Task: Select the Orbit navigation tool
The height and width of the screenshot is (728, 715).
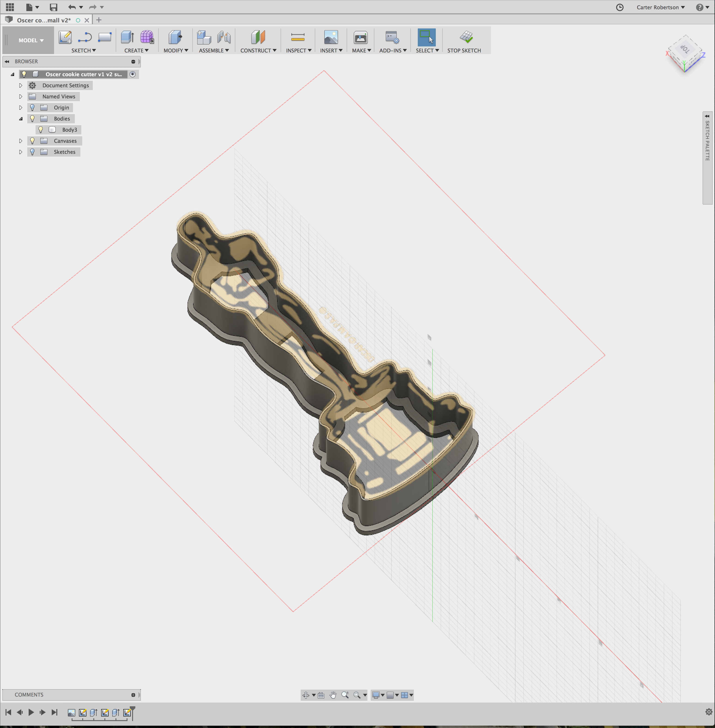Action: tap(306, 695)
